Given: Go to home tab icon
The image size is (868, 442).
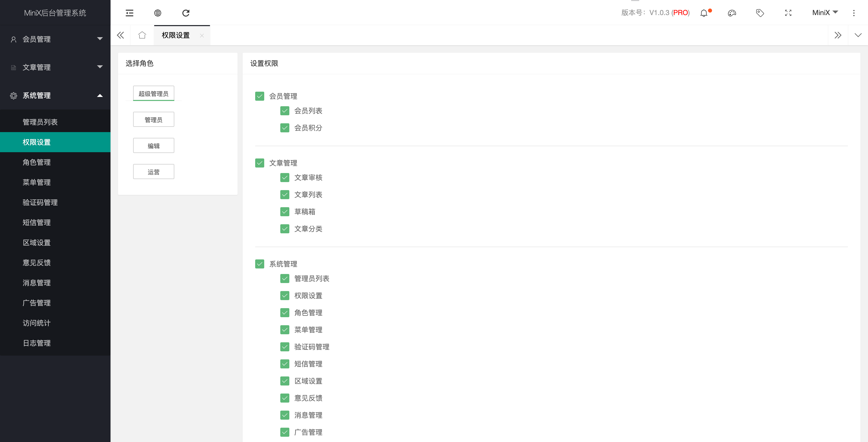Looking at the screenshot, I should [142, 35].
